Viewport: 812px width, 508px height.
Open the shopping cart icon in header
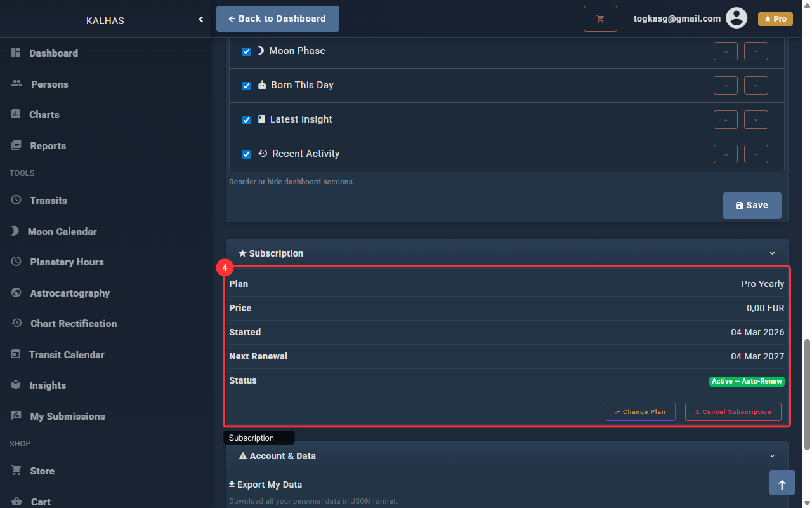coord(600,19)
